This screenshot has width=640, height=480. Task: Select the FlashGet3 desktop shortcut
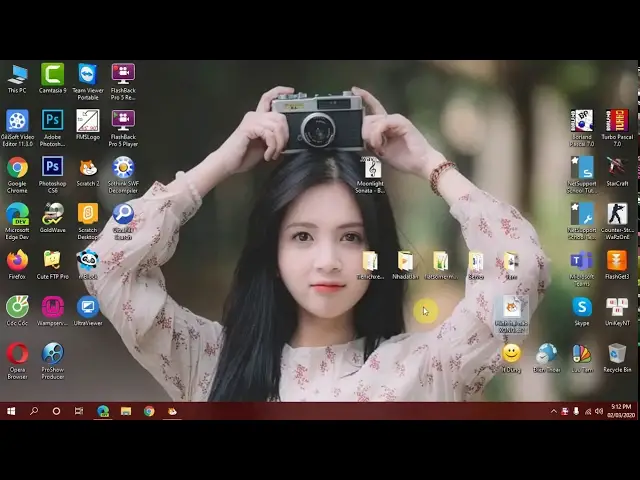point(617,265)
